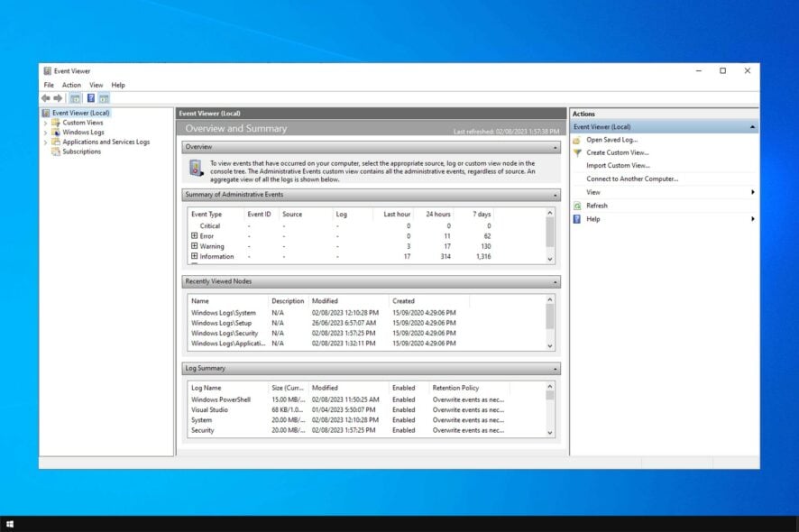
Task: Click Connect to Another Computer action
Action: pyautogui.click(x=632, y=179)
